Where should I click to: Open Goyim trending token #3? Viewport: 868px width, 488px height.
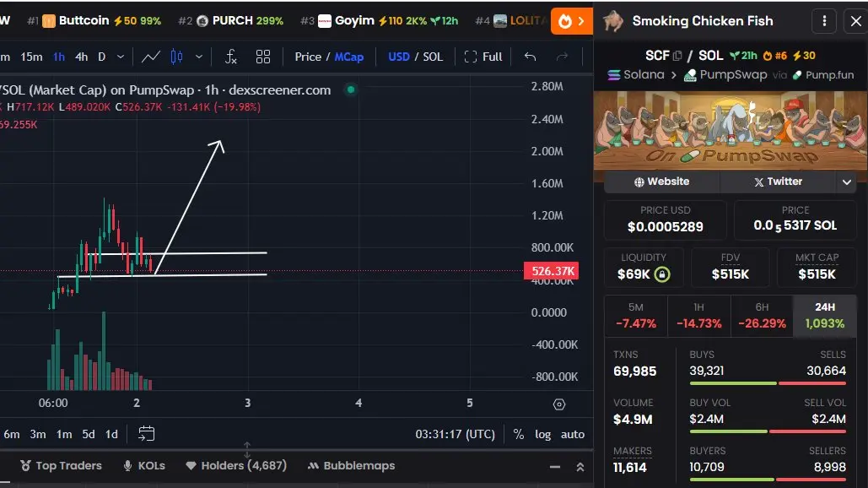[x=380, y=20]
